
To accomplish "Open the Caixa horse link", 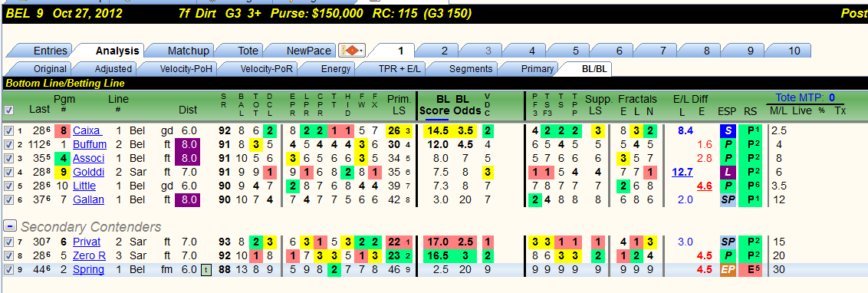I will (x=87, y=131).
